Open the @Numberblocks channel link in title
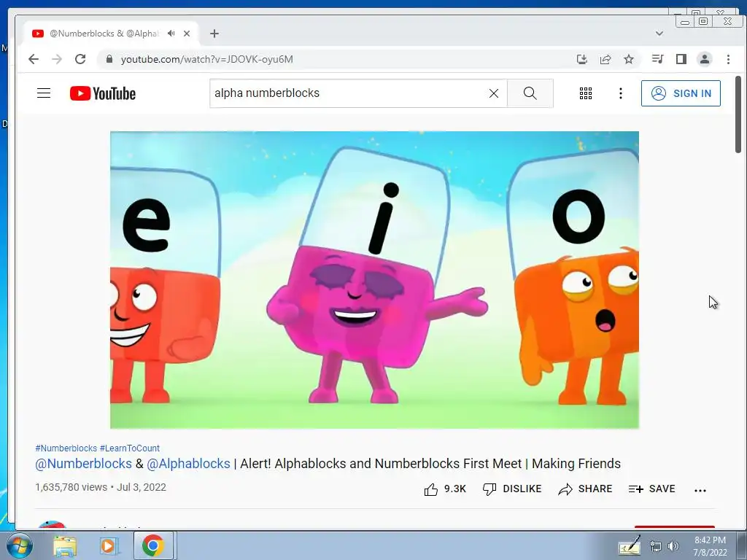The width and height of the screenshot is (747, 560). [x=83, y=463]
